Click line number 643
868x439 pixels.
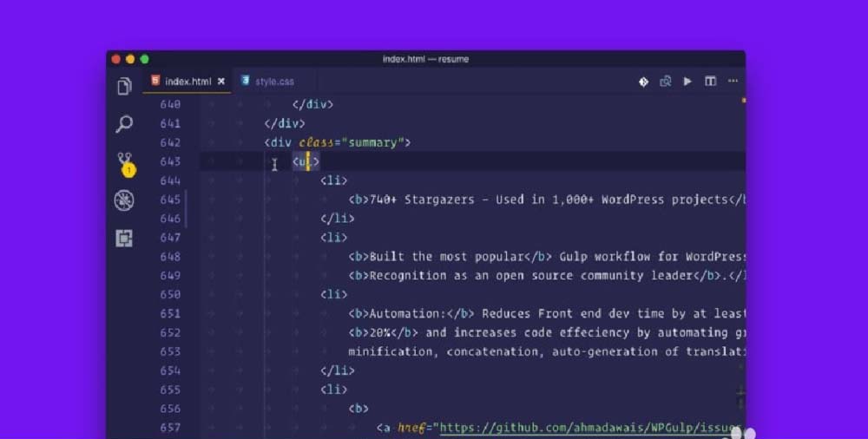point(170,161)
